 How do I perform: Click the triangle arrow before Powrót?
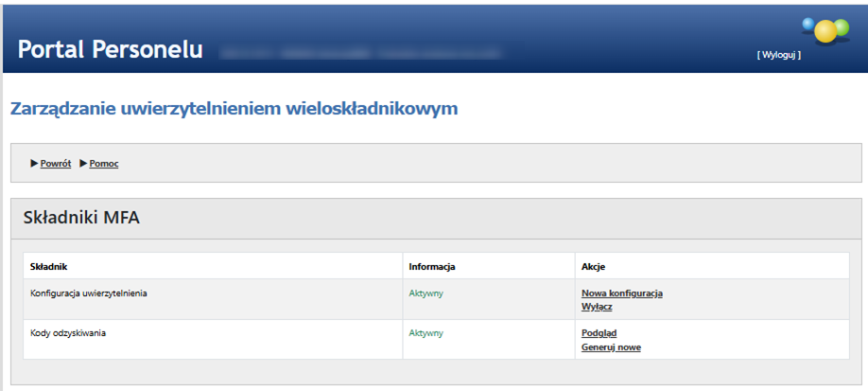coord(34,164)
